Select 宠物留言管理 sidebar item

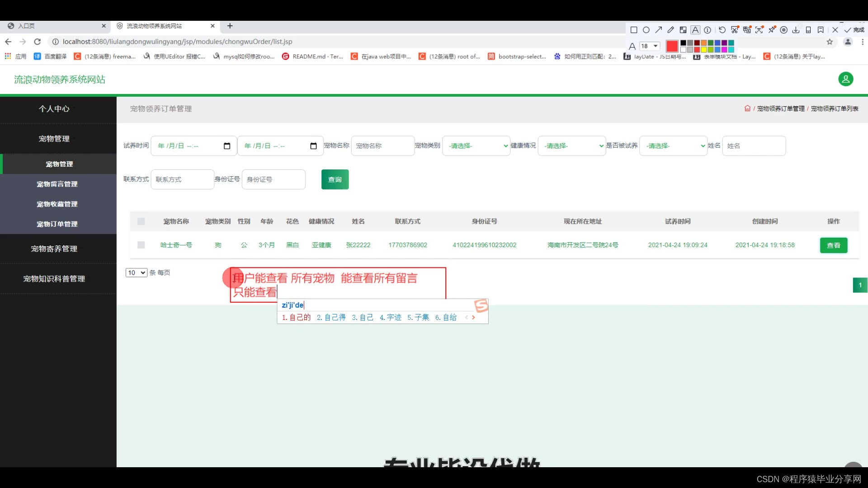57,184
